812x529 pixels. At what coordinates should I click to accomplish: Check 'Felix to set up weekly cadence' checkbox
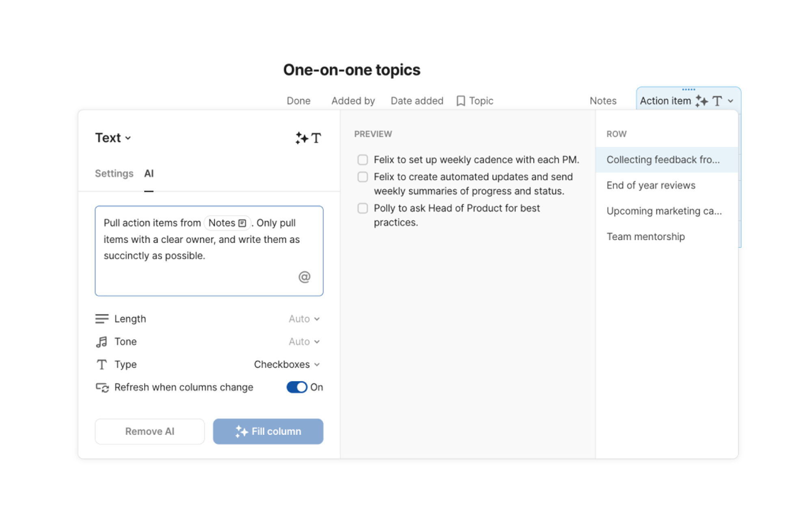click(x=363, y=160)
